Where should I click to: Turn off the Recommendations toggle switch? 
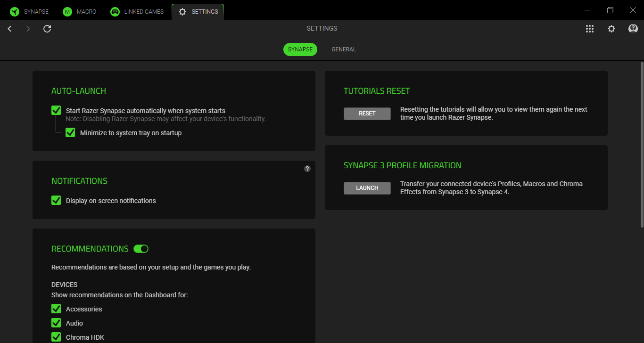coord(141,249)
